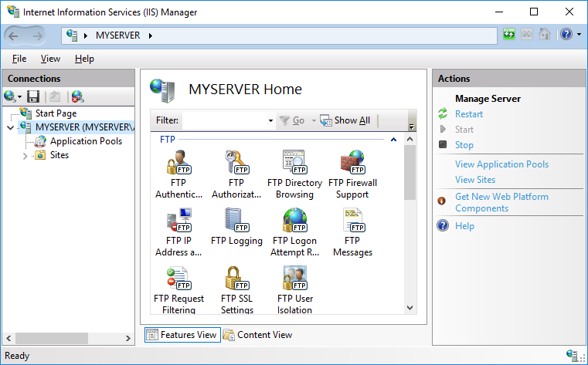The image size is (588, 365).
Task: Open FTP Directory Browsing icon
Action: point(294,163)
